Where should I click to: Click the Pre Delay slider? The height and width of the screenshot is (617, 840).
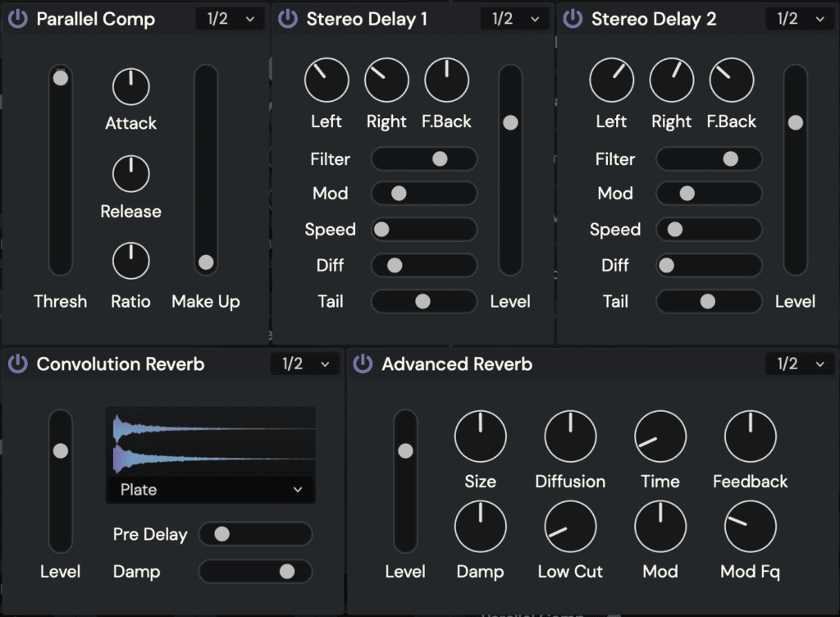pos(256,534)
